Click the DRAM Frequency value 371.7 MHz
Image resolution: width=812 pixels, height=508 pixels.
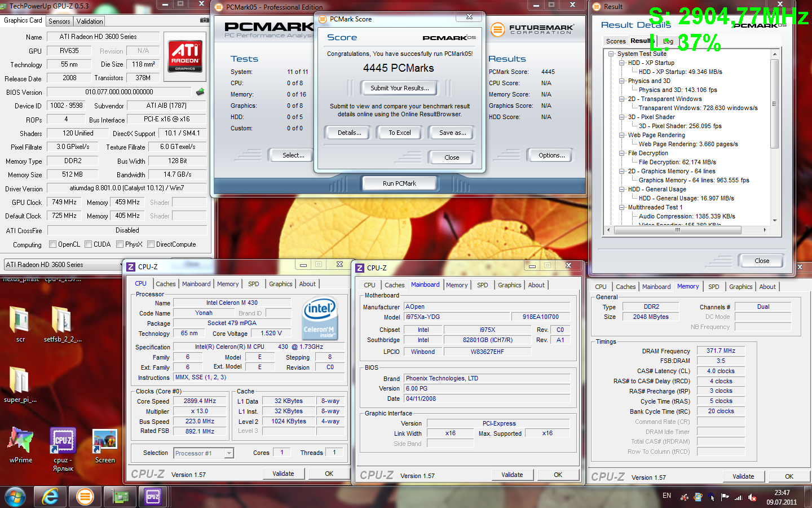[721, 351]
